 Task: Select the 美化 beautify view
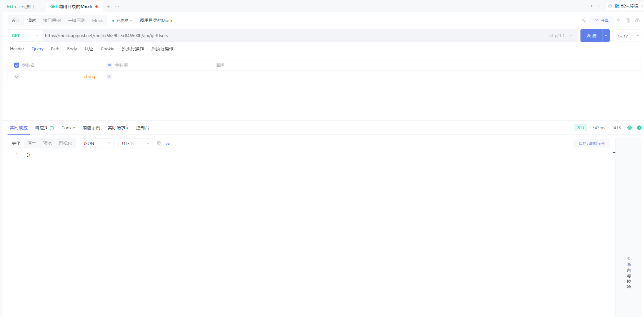[x=16, y=143]
